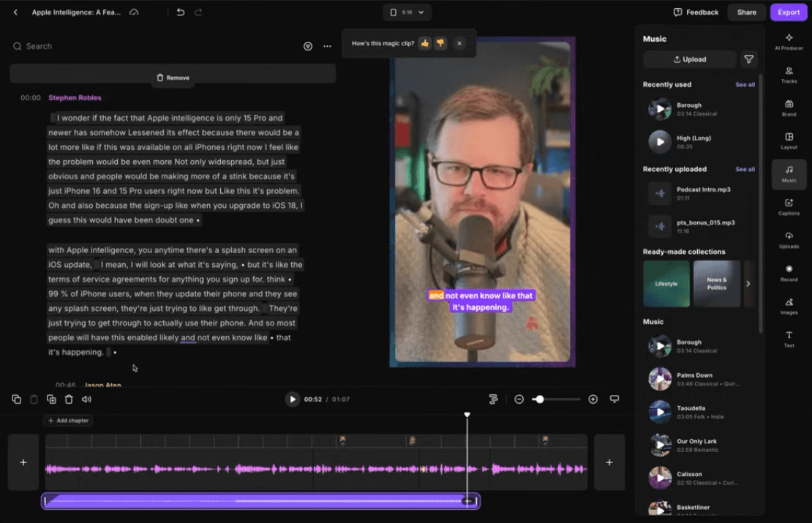The height and width of the screenshot is (523, 812).
Task: Open the Record panel
Action: point(789,273)
